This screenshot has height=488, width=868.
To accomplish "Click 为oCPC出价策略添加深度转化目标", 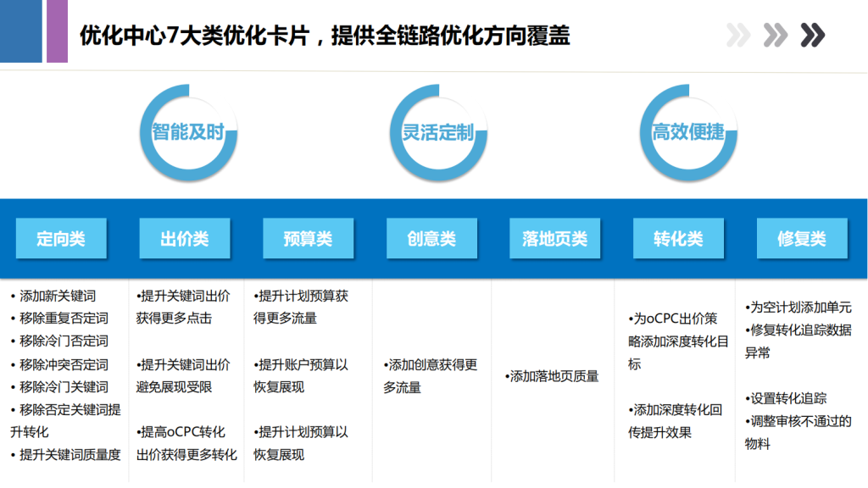I will pos(678,341).
